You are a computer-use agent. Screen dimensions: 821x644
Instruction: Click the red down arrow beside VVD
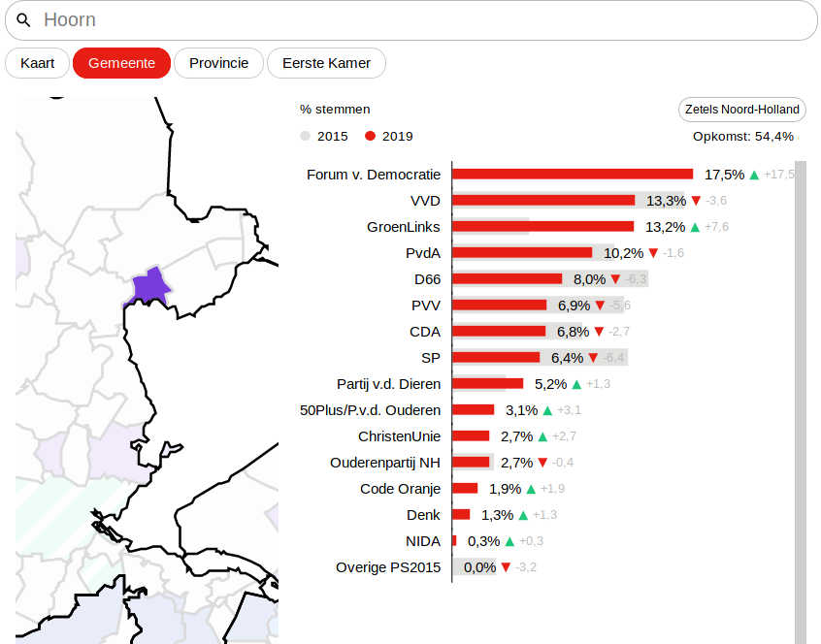pyautogui.click(x=696, y=201)
